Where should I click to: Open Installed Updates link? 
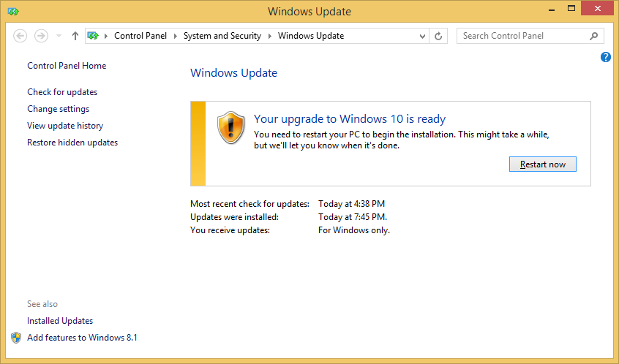60,321
